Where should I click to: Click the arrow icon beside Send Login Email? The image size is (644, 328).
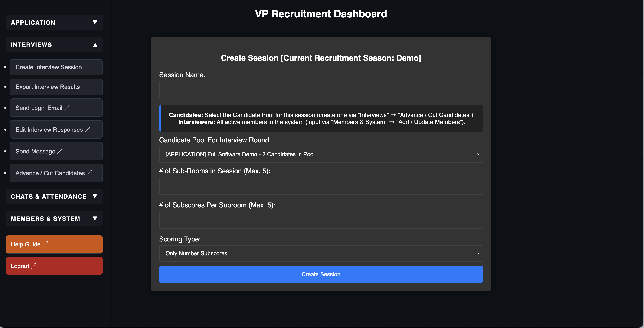(x=67, y=108)
